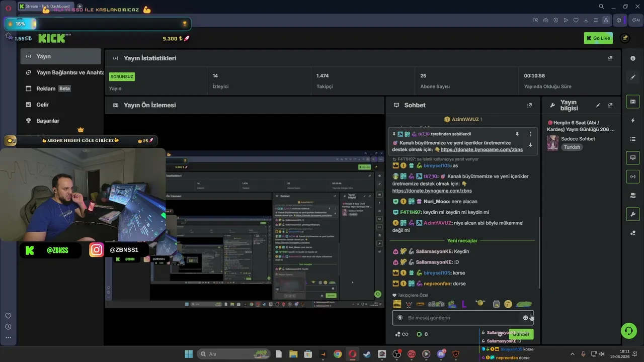
Task: Click F4T1H97 username in keydin message
Action: [411, 212]
